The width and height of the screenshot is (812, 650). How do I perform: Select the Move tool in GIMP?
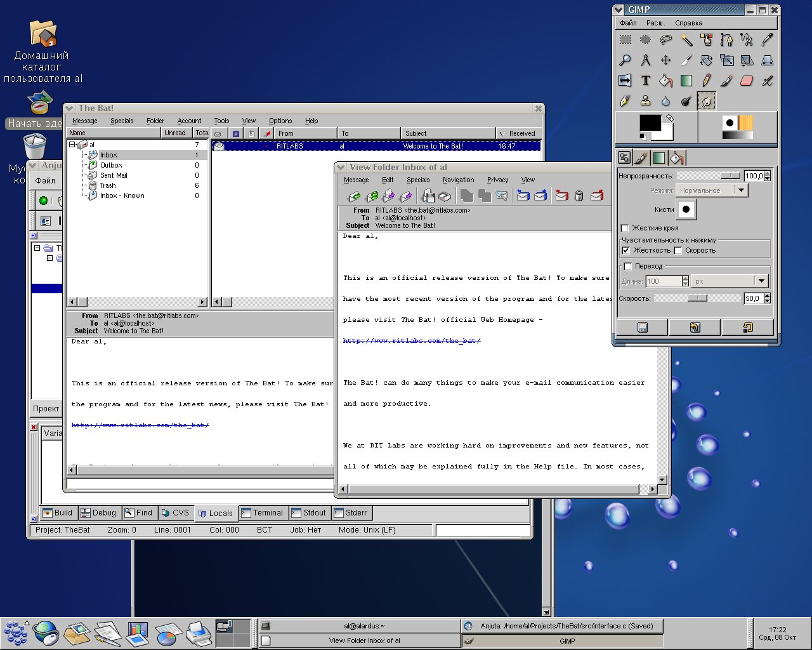coord(666,60)
